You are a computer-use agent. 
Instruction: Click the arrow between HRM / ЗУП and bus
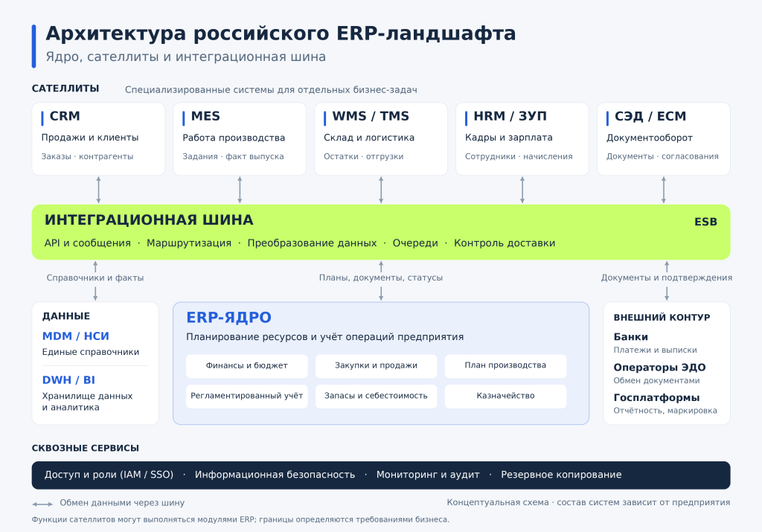point(522,190)
